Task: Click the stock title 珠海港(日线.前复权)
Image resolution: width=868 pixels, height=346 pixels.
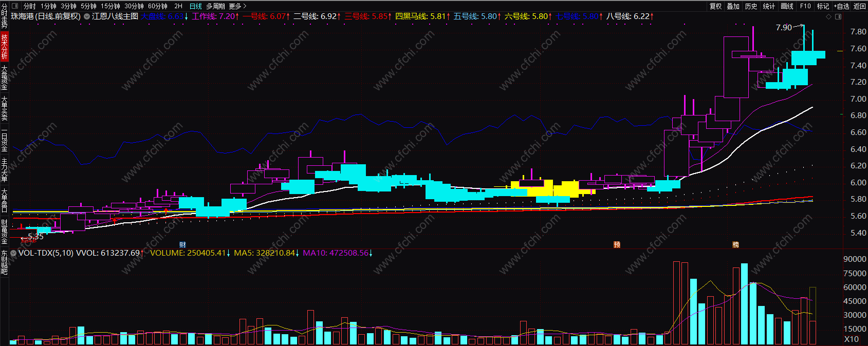Action: coord(46,16)
